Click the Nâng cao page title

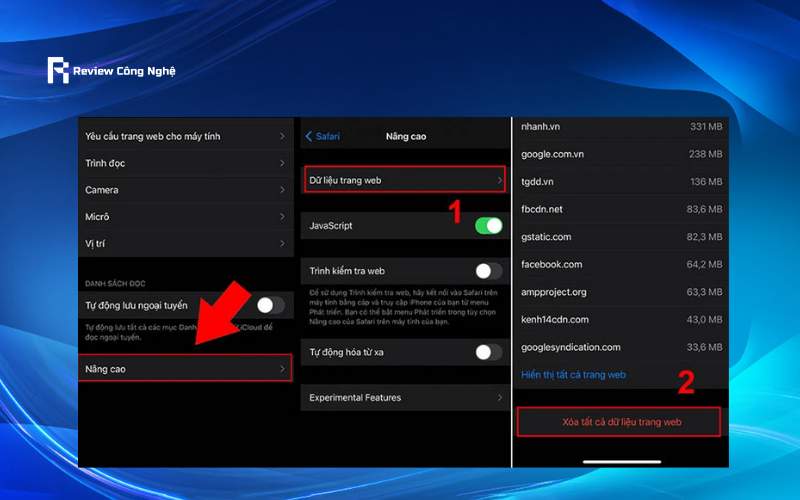pos(406,136)
